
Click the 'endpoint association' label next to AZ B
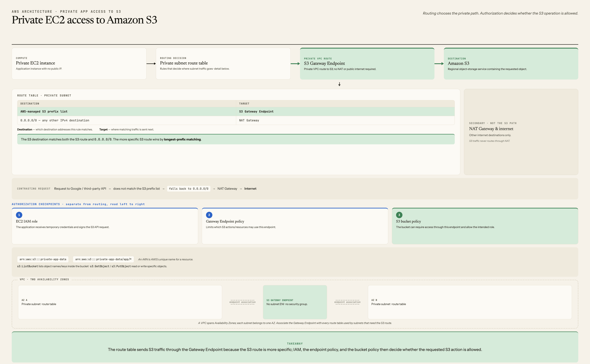coord(347,302)
